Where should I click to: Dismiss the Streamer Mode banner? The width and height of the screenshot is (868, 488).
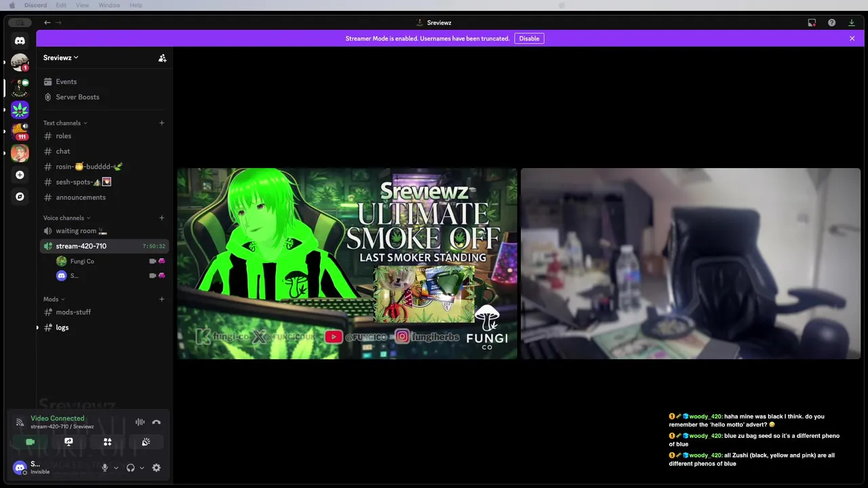[x=852, y=39]
